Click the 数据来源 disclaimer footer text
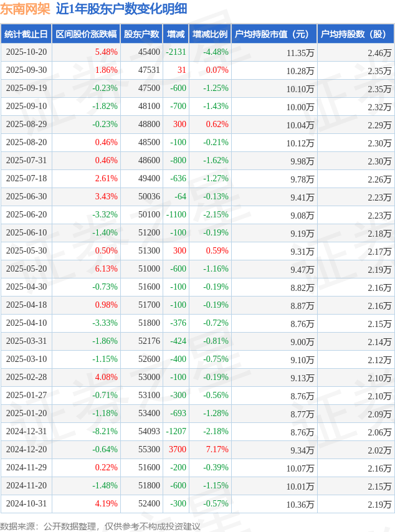395x532 pixels. 100,526
